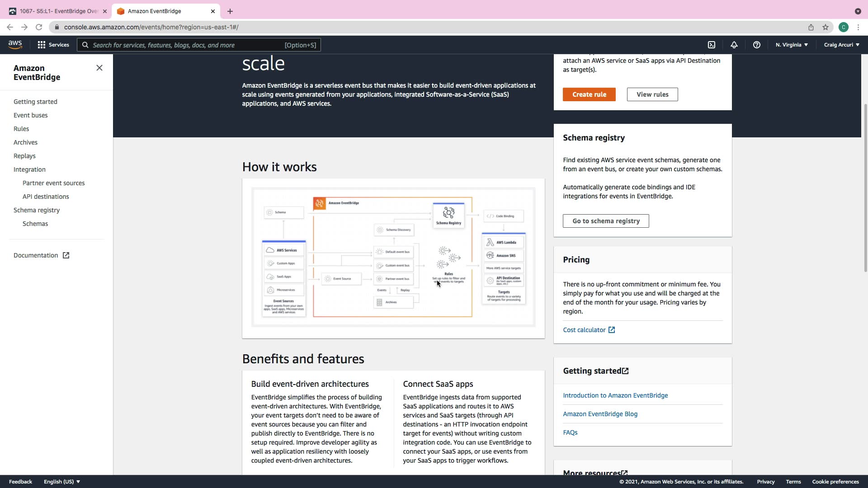The image size is (868, 488).
Task: Close the Amazon EventBridge sidebar panel
Action: (99, 68)
